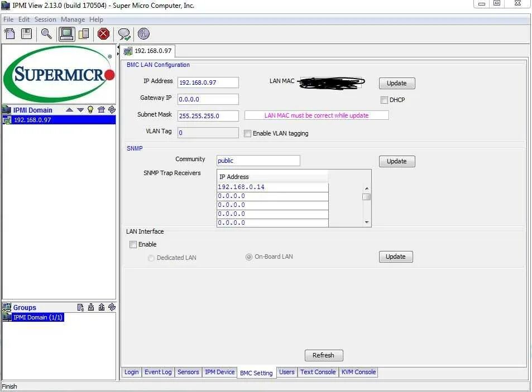Viewport: 532px width, 392px height.
Task: Open the Session menu
Action: [45, 20]
